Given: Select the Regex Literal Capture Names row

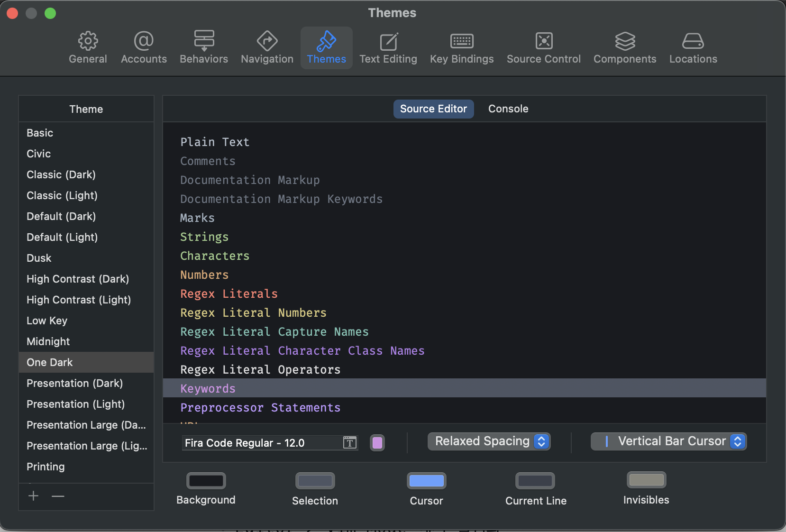Looking at the screenshot, I should click(x=465, y=331).
